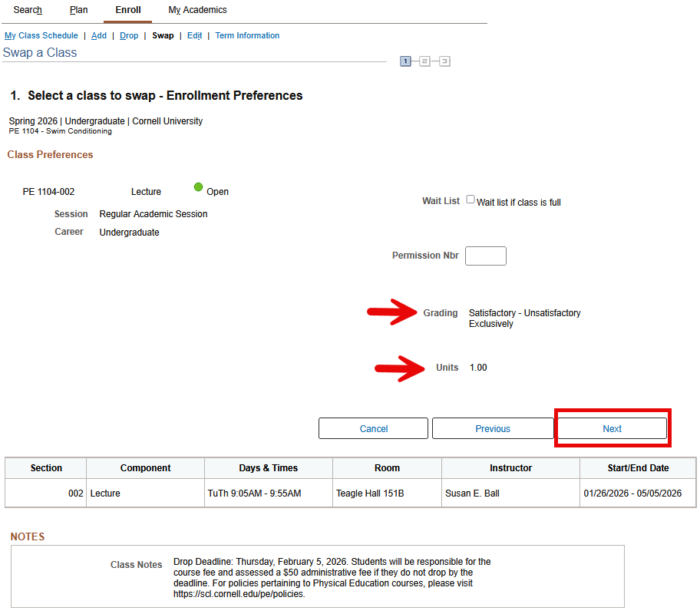This screenshot has height=614, width=700.
Task: Select step 1 indicator in progress bar
Action: [405, 61]
